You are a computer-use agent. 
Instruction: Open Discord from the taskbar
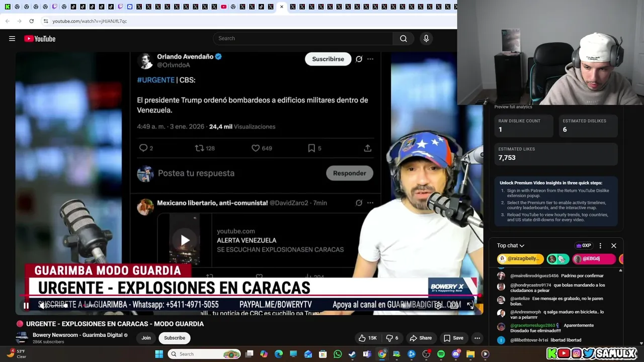(456, 354)
